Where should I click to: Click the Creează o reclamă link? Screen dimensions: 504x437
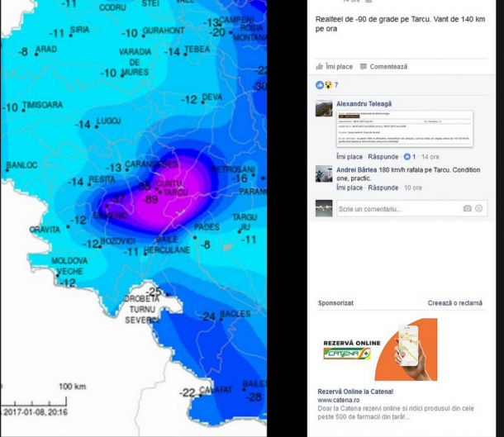point(454,303)
